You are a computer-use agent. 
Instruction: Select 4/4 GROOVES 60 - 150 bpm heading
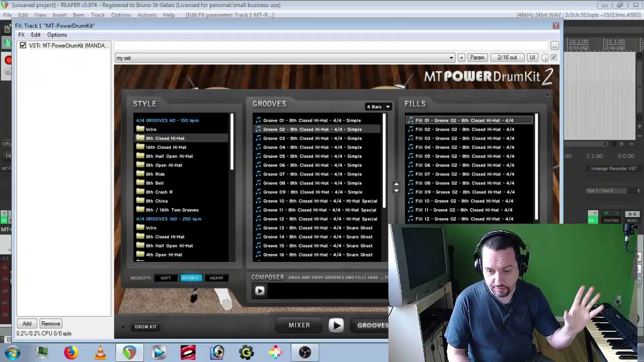[167, 121]
